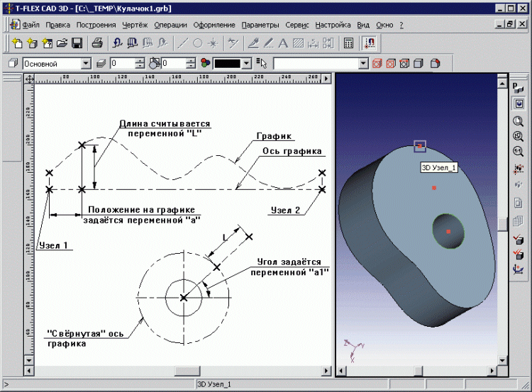Image resolution: width=532 pixels, height=392 pixels.
Task: Open the Чертёж menu
Action: coord(135,25)
